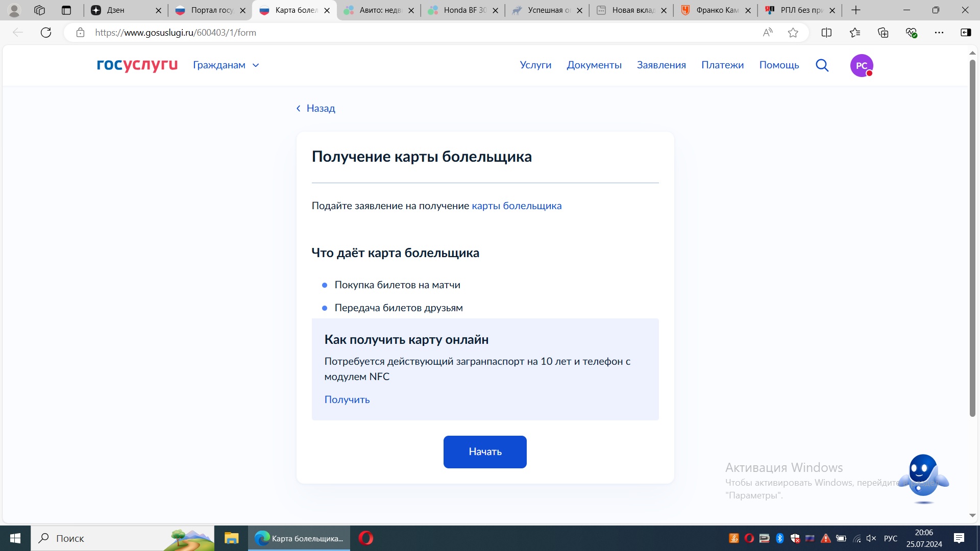Close the Дзен tab

pos(158,10)
